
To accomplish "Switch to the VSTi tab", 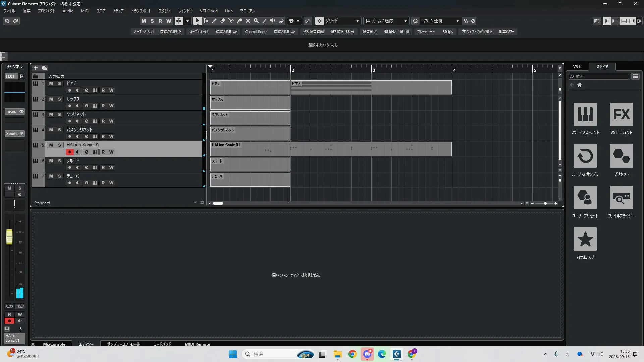I will click(x=577, y=67).
